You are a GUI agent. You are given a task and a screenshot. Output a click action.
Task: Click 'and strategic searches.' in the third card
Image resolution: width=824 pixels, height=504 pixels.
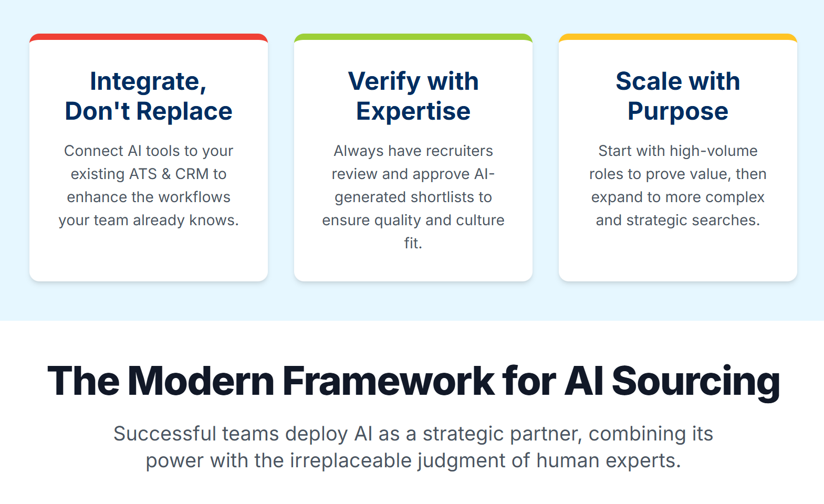point(678,220)
